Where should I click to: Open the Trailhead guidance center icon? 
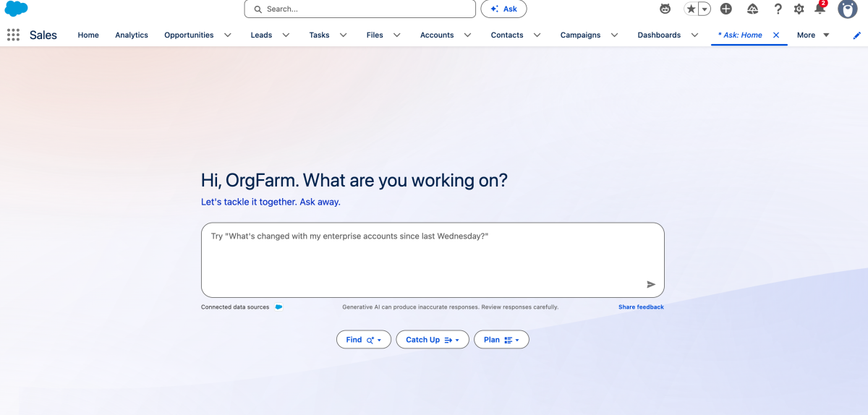752,9
